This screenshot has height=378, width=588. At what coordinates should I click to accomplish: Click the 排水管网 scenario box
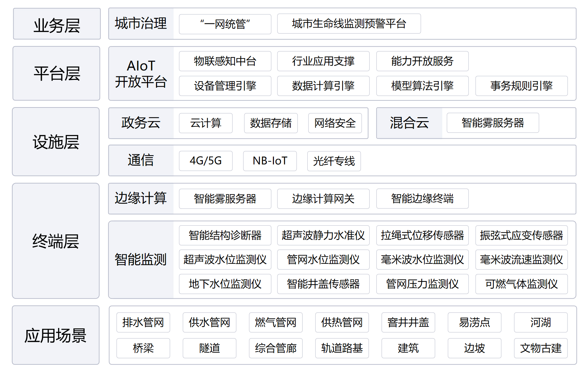143,322
